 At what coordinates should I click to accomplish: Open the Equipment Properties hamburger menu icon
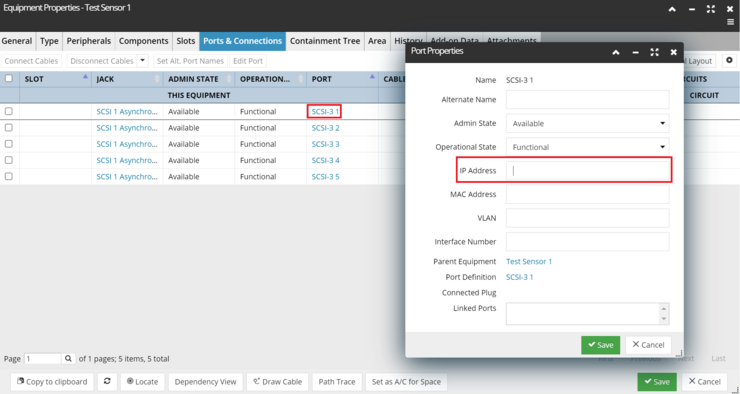(730, 22)
